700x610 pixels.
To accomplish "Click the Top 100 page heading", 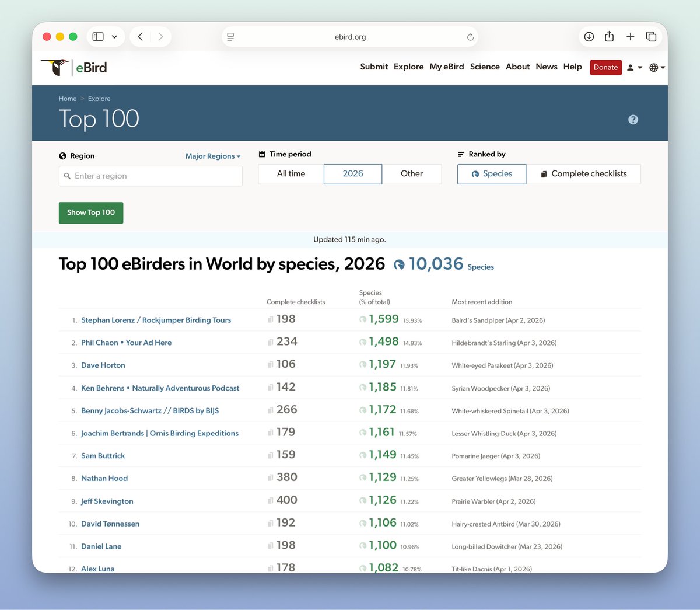I will 99,119.
